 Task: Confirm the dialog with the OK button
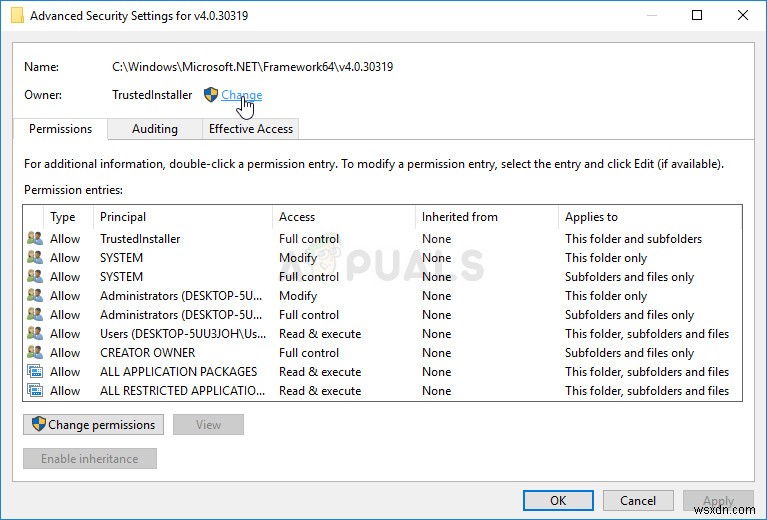(x=558, y=501)
